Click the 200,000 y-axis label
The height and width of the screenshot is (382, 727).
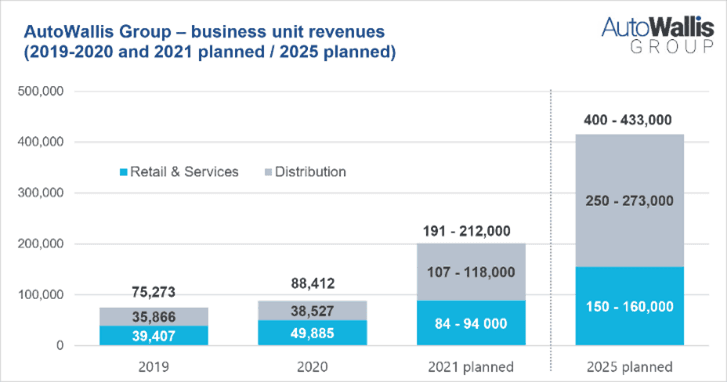41,244
